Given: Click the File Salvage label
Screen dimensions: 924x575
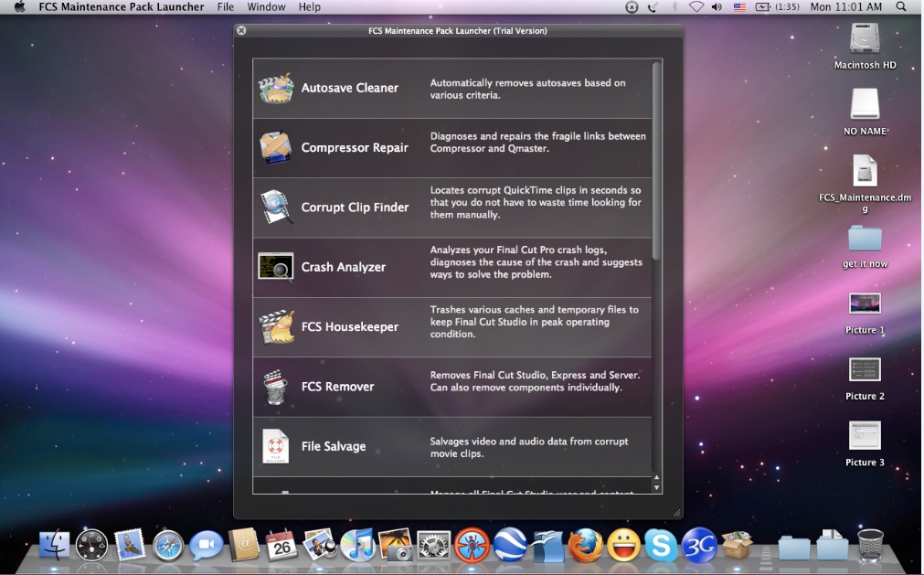Looking at the screenshot, I should [334, 446].
